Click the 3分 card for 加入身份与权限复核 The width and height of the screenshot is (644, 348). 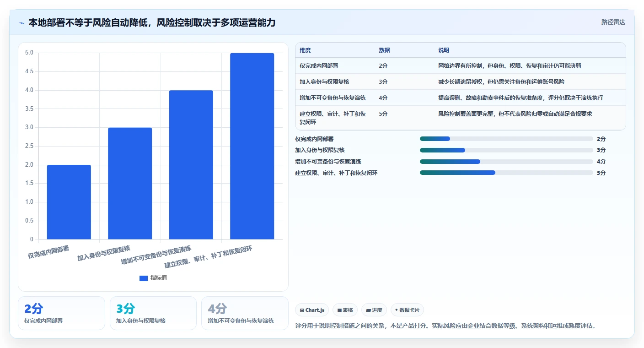click(153, 313)
